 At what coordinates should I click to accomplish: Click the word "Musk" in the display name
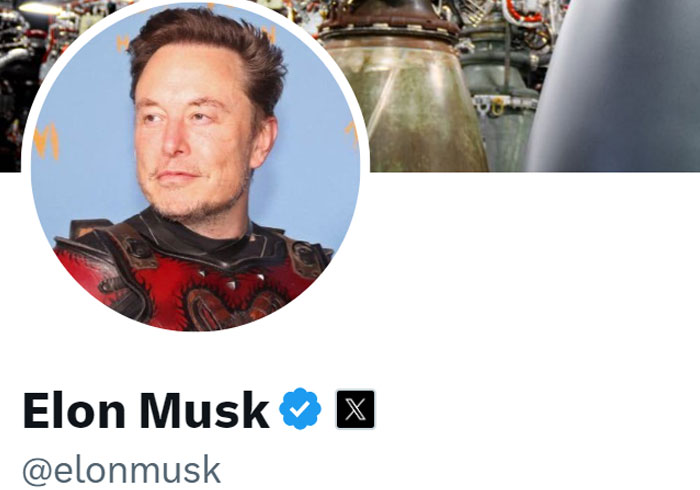(204, 410)
